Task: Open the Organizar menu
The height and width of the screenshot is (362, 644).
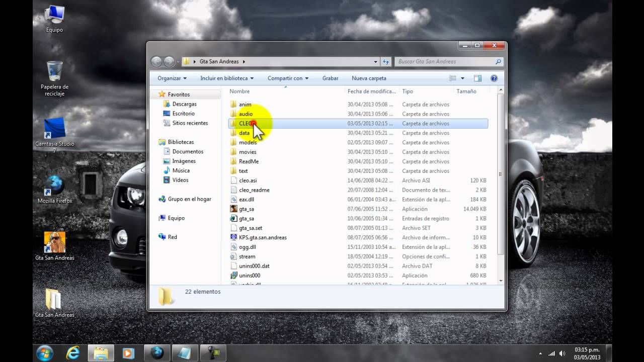Action: 172,78
